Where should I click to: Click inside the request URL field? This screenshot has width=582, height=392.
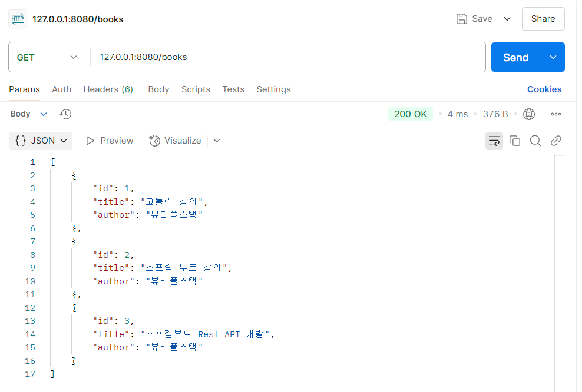236,57
